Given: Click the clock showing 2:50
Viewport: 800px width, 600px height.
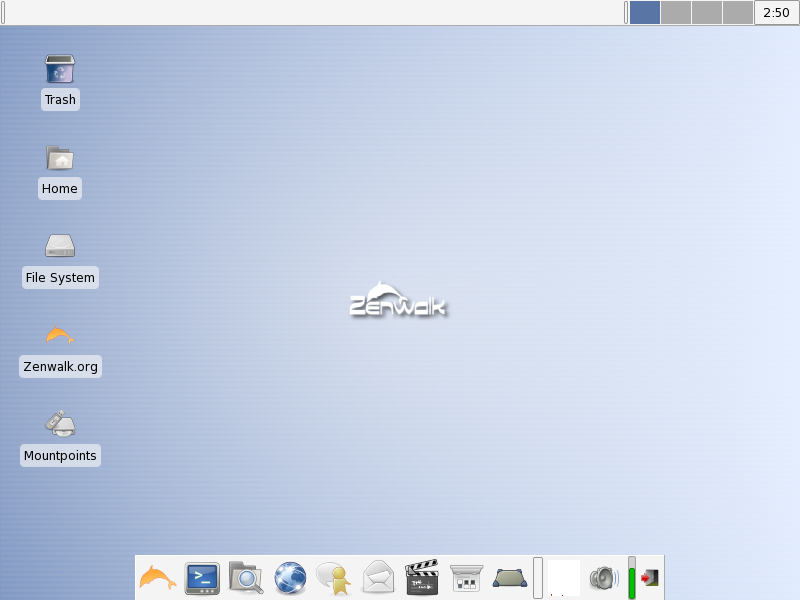Looking at the screenshot, I should [x=776, y=12].
